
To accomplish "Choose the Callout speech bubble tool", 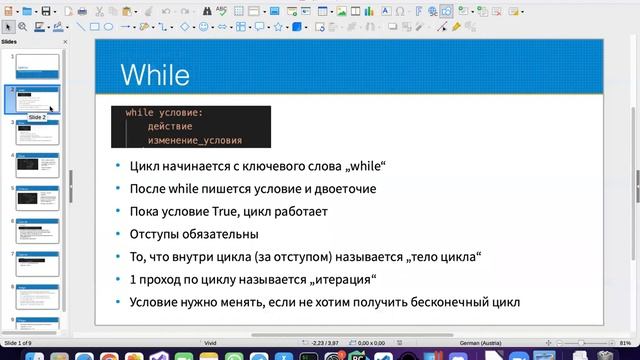I will tap(260, 27).
